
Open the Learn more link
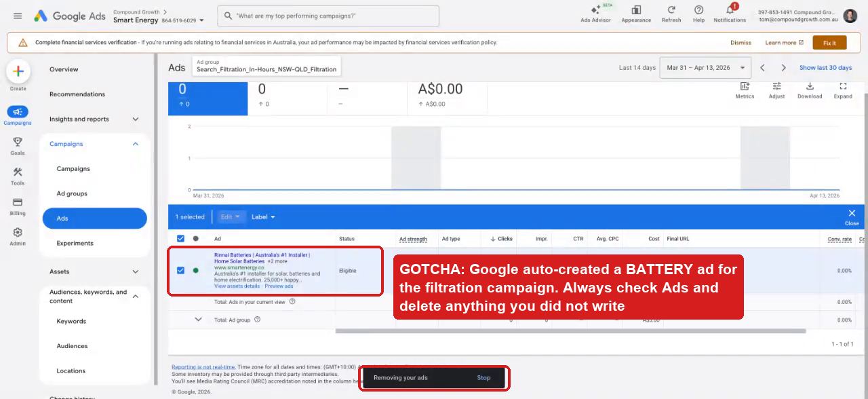784,43
